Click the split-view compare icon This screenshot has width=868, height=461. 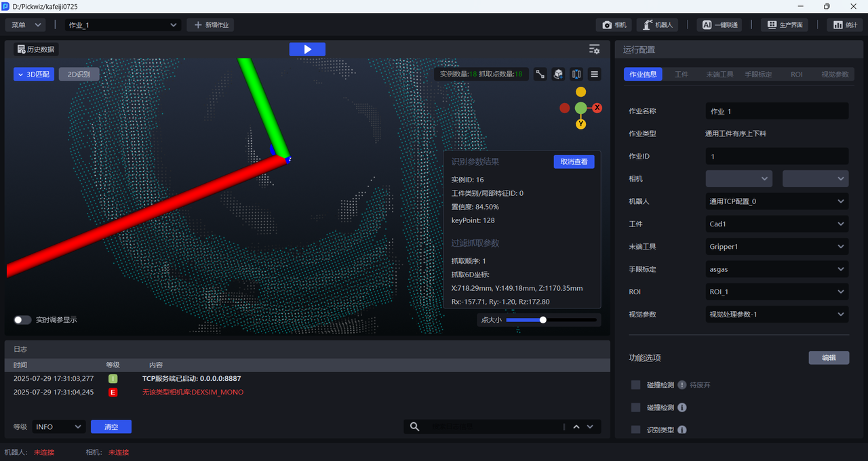point(576,75)
